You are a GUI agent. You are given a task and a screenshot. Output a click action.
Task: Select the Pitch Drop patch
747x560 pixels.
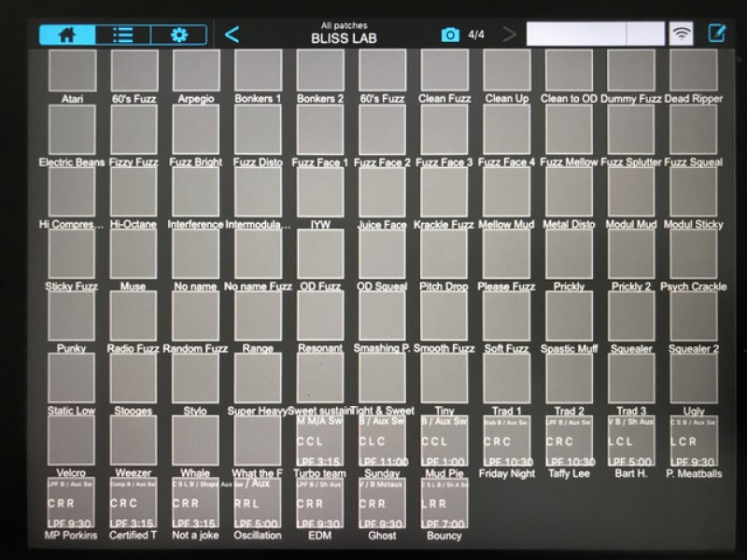coord(444,254)
